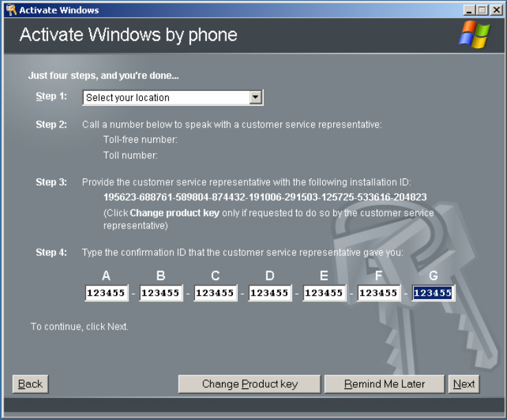Click confirmation ID field C
This screenshot has height=420, width=507.
coord(215,293)
